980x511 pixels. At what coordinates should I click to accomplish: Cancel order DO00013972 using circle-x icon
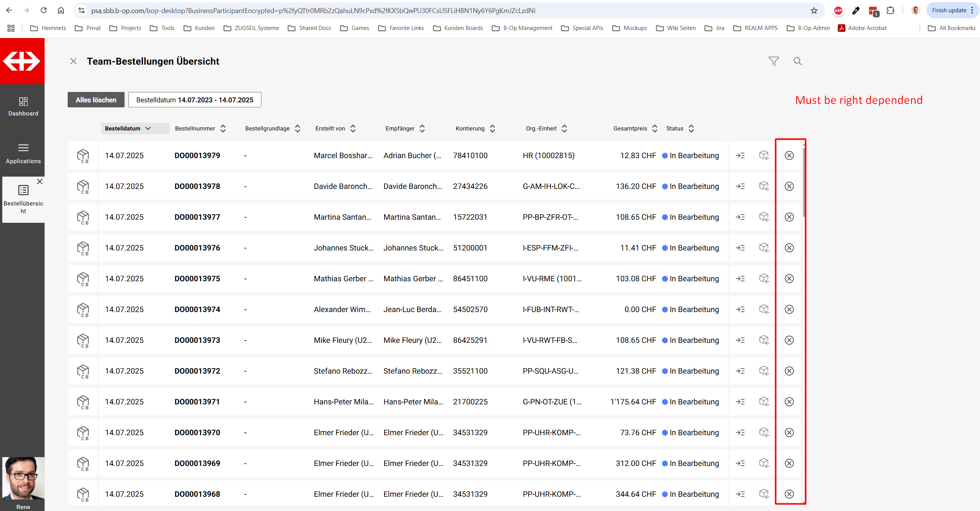point(789,371)
